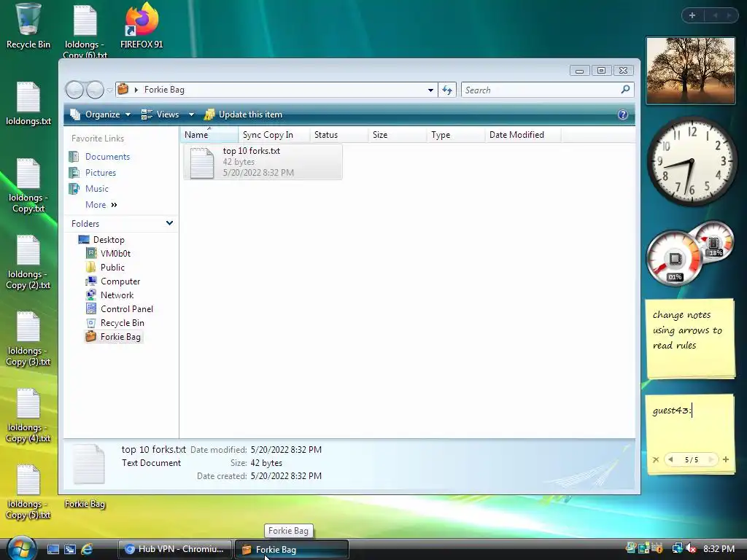Click the Forward navigation arrow

tap(95, 90)
